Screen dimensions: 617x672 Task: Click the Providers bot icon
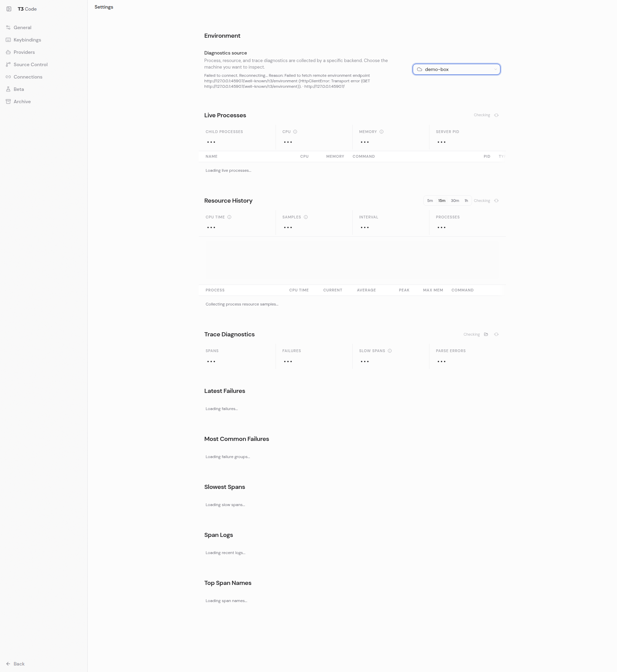pos(8,52)
